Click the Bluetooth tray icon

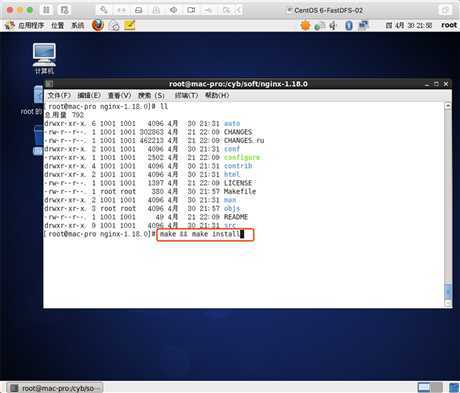click(349, 25)
